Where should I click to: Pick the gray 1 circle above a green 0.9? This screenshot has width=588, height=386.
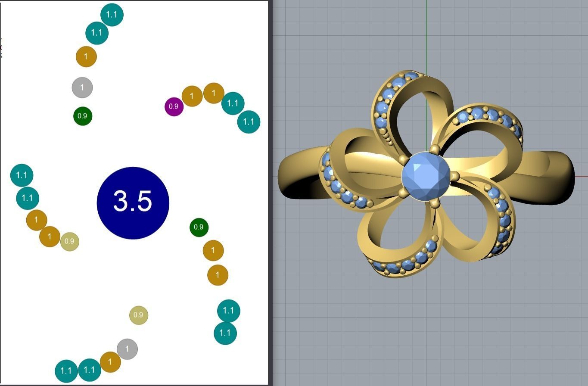82,87
